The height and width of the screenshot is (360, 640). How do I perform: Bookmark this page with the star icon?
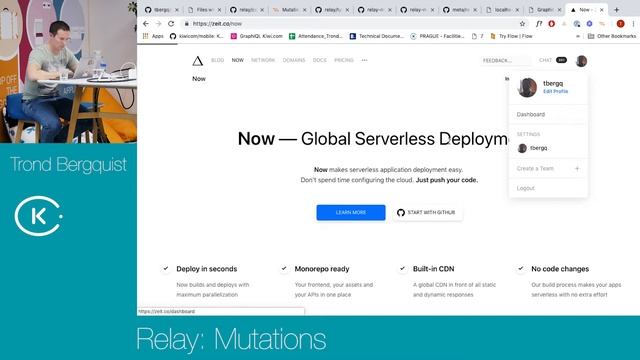pos(522,24)
